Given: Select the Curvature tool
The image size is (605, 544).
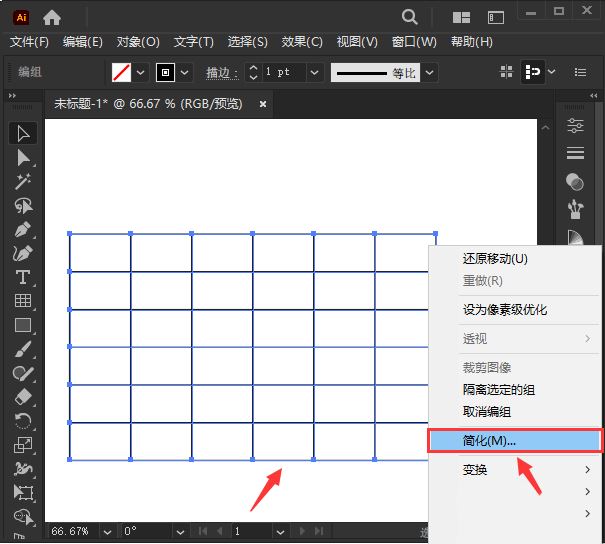Looking at the screenshot, I should click(23, 253).
